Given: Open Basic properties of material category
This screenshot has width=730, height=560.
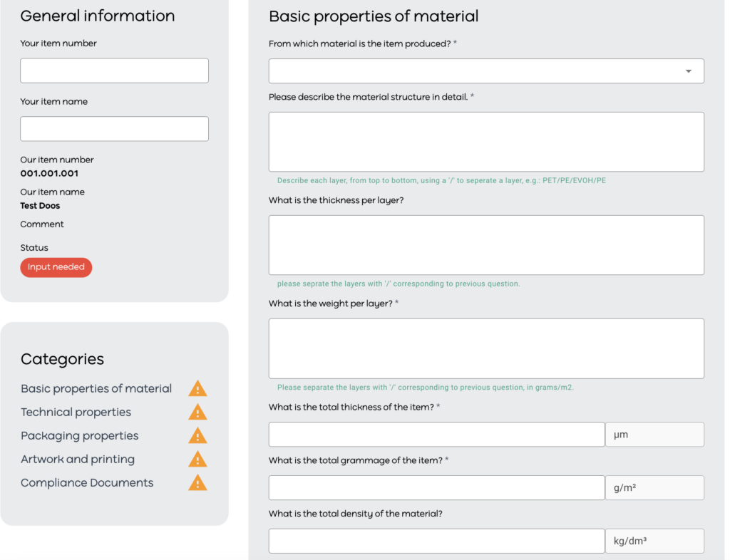Looking at the screenshot, I should 96,388.
